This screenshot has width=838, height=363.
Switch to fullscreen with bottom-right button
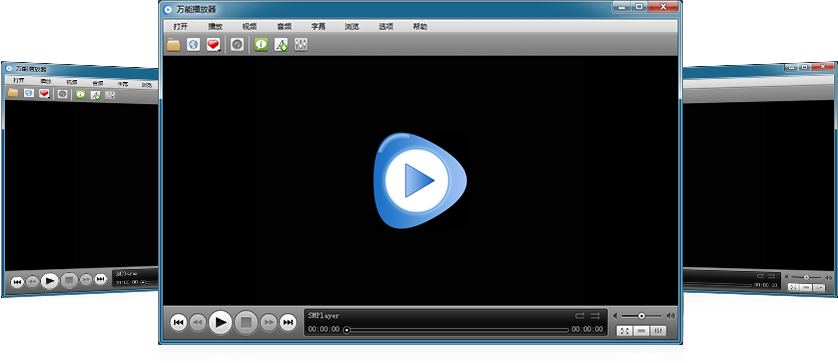[624, 331]
